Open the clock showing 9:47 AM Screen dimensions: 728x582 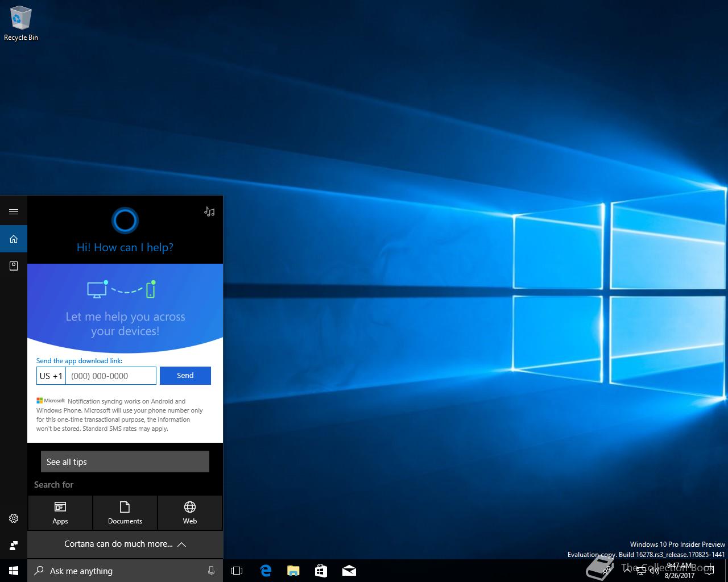click(679, 571)
